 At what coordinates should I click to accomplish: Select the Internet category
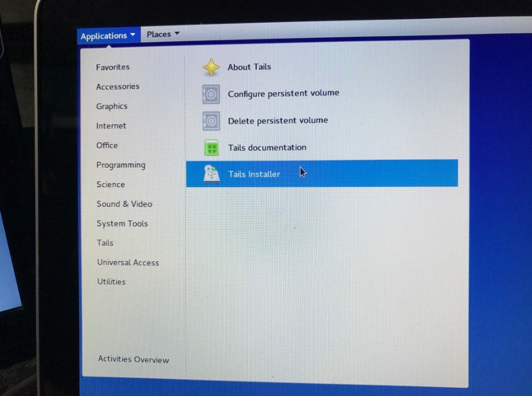tap(111, 126)
